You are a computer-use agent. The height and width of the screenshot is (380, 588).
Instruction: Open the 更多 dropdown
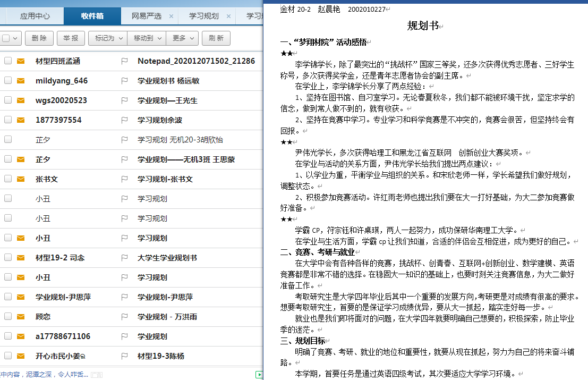point(183,38)
